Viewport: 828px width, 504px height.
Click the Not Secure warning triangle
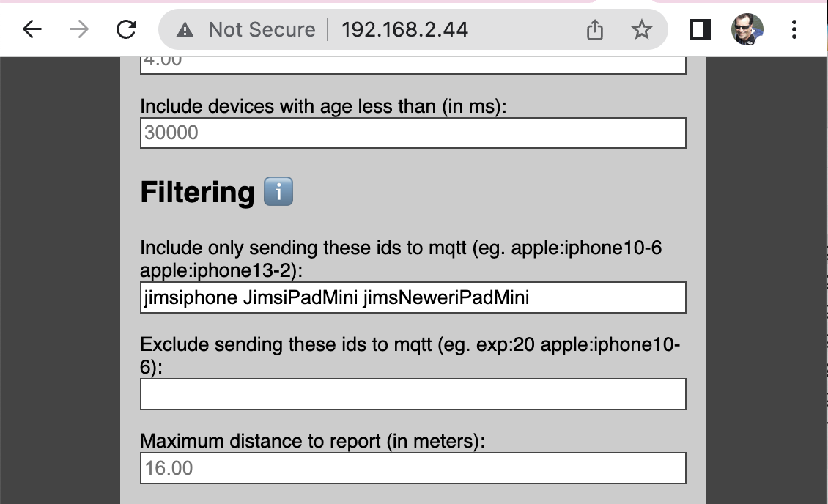coord(186,29)
